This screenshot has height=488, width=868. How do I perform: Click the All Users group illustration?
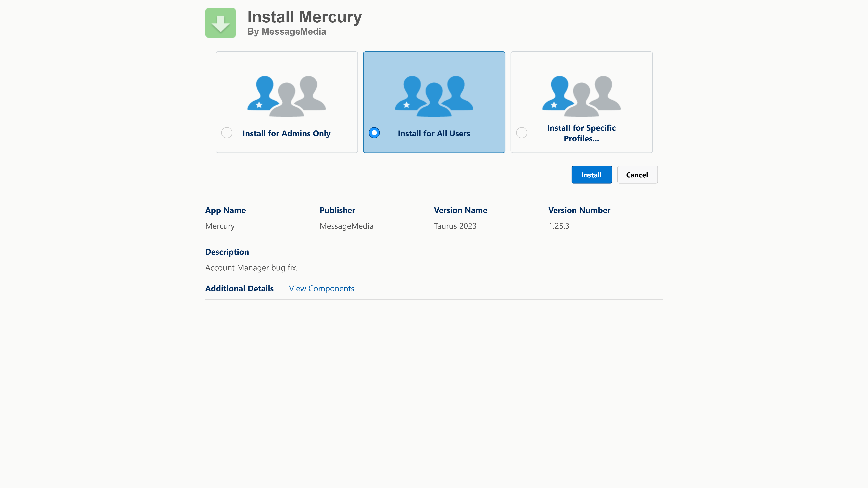[x=434, y=96]
